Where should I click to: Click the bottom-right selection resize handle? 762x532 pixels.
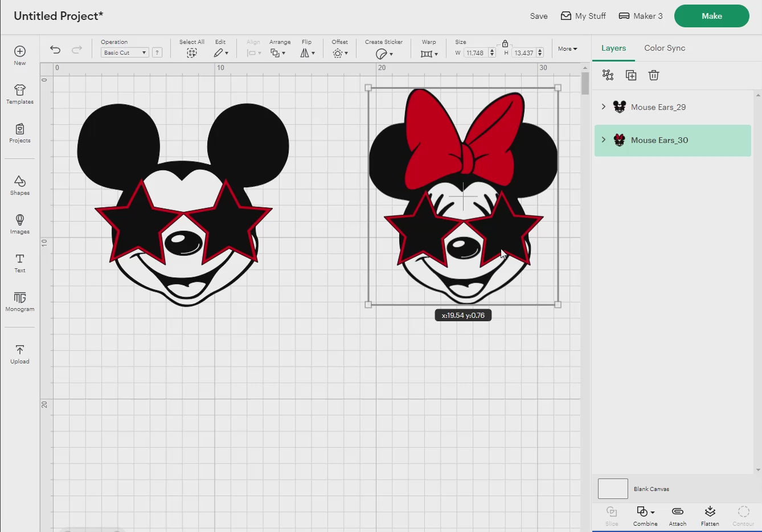(x=558, y=305)
